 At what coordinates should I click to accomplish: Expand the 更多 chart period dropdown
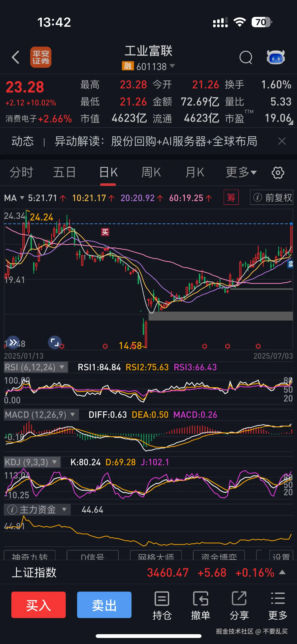(241, 173)
